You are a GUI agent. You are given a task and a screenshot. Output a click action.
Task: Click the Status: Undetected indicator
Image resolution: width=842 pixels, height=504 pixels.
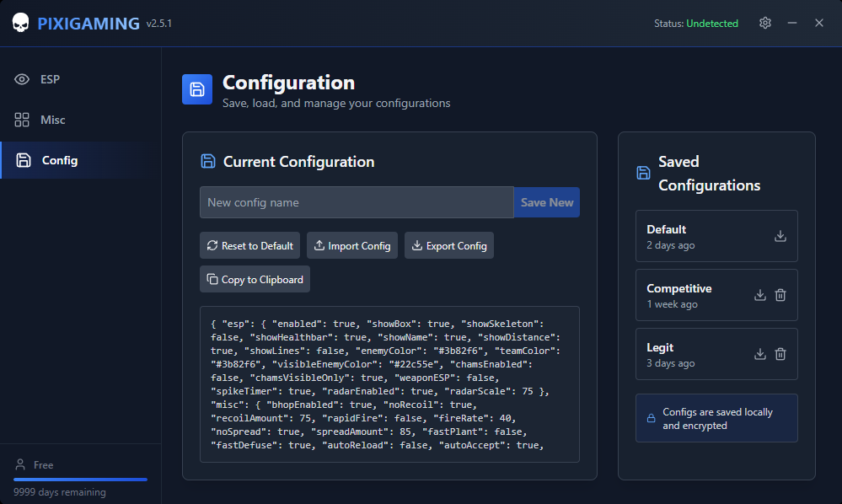tap(696, 24)
